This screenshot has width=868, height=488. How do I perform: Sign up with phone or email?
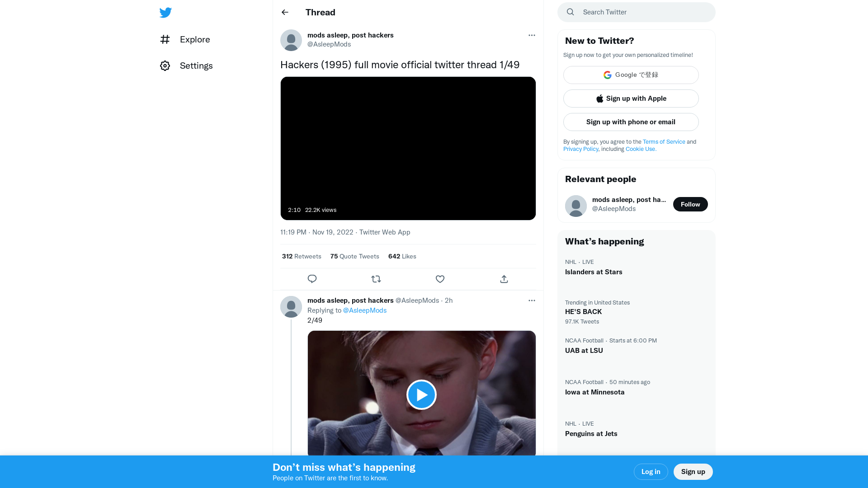pos(631,122)
